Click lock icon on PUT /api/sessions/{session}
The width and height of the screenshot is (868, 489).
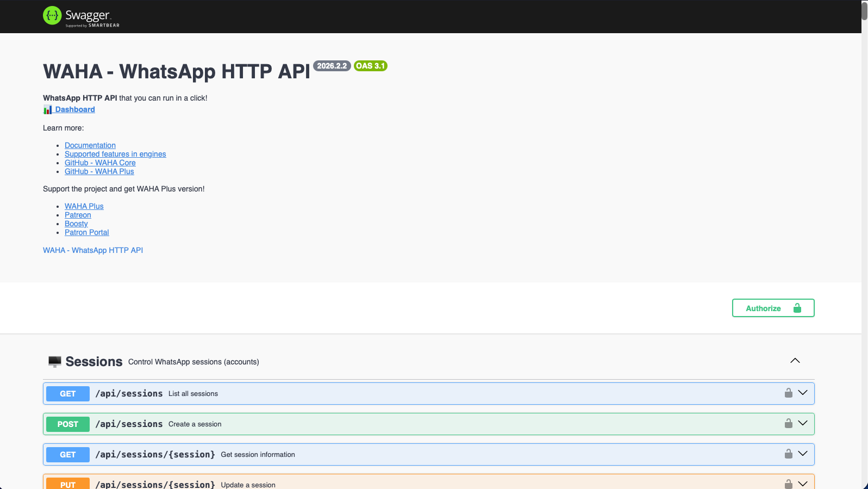(788, 484)
